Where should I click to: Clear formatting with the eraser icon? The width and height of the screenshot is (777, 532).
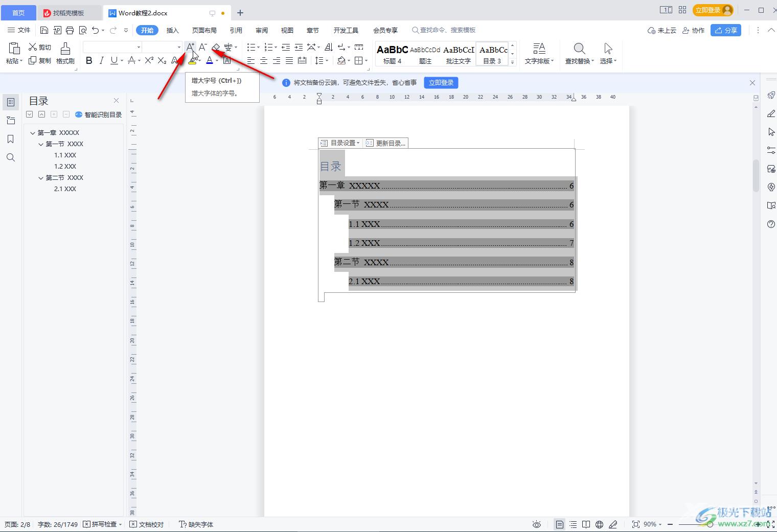click(x=216, y=47)
